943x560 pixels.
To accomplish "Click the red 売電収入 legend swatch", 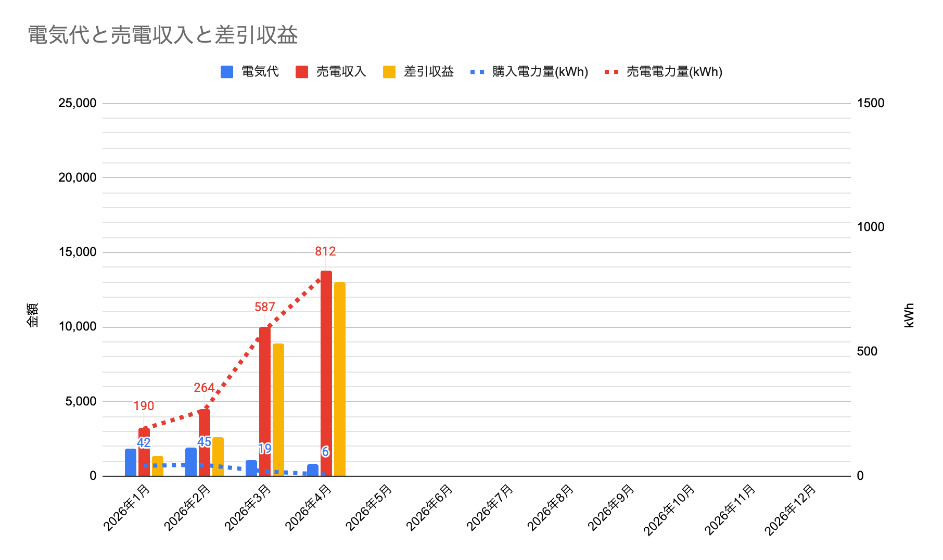I will pyautogui.click(x=302, y=72).
